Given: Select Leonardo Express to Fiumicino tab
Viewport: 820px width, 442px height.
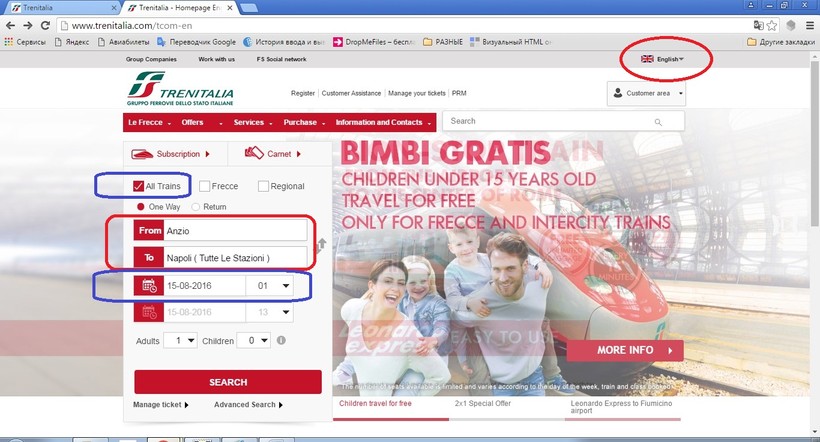Looking at the screenshot, I should (621, 407).
